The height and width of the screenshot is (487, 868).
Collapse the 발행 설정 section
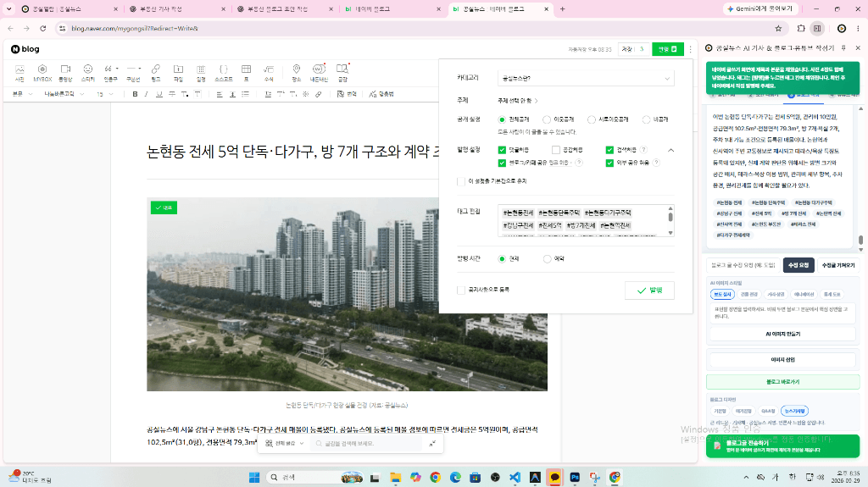coord(670,150)
